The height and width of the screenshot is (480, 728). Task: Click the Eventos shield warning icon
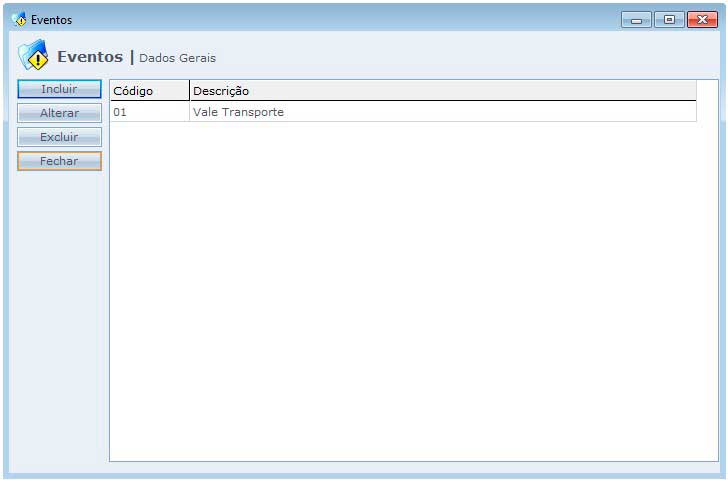[33, 56]
